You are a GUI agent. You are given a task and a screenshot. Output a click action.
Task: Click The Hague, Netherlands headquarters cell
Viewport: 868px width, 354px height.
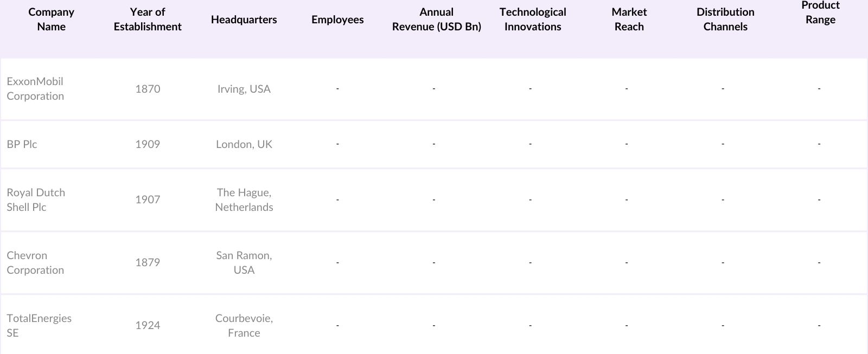244,199
